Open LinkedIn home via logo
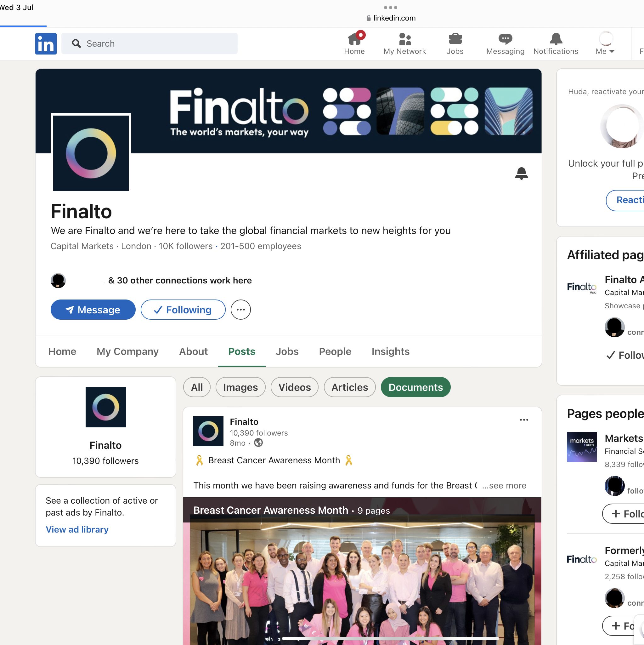 coord(46,44)
